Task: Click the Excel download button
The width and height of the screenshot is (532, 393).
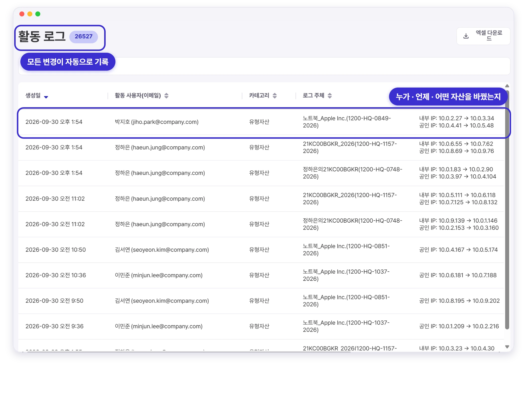Action: [x=483, y=36]
